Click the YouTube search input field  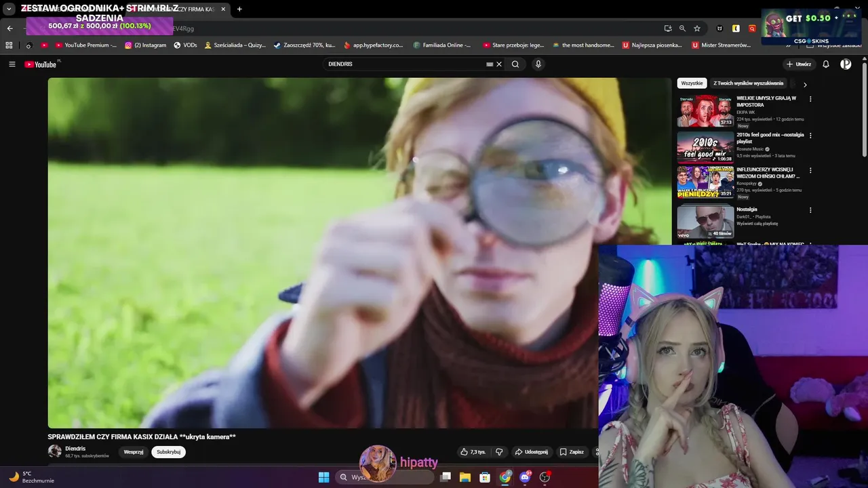pos(406,64)
